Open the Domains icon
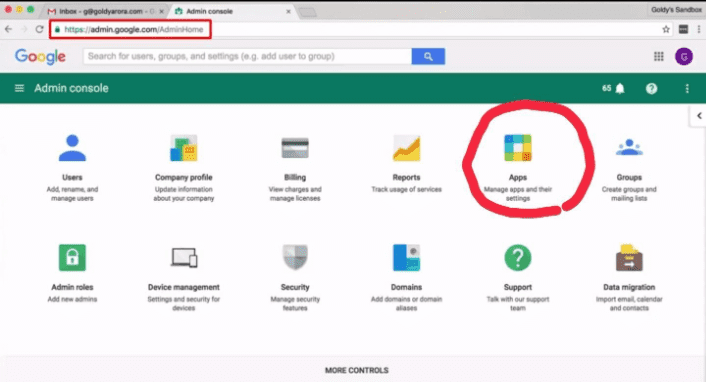The image size is (706, 382). 406,258
